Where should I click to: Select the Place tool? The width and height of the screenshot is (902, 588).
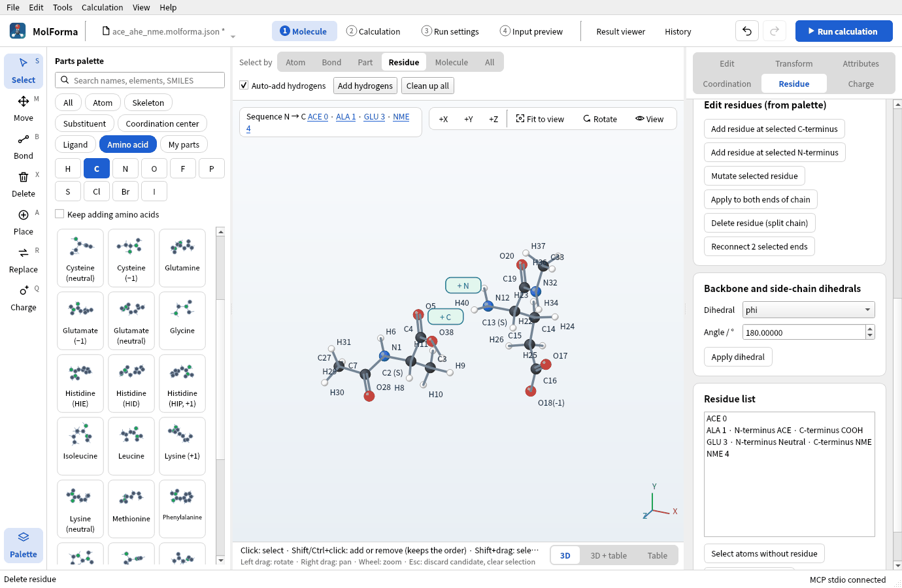tap(24, 222)
